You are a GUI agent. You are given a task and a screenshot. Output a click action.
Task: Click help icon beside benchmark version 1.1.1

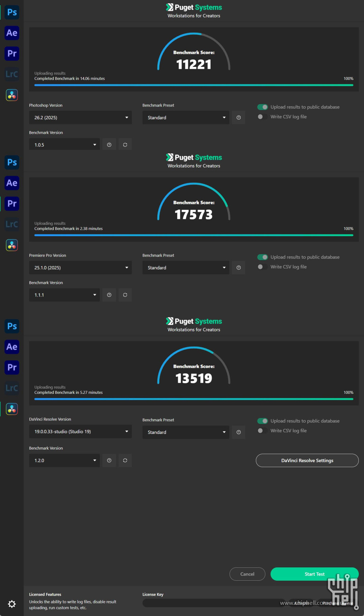pyautogui.click(x=109, y=295)
